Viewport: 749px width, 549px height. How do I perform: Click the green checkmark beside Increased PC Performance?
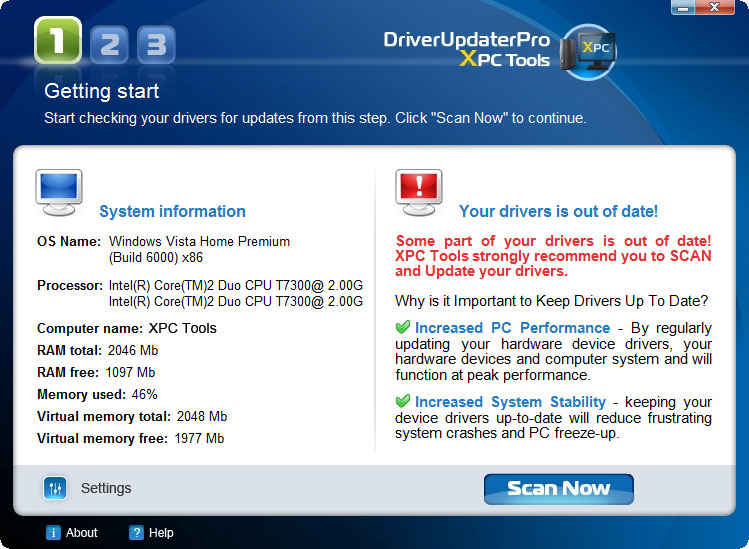pos(403,327)
